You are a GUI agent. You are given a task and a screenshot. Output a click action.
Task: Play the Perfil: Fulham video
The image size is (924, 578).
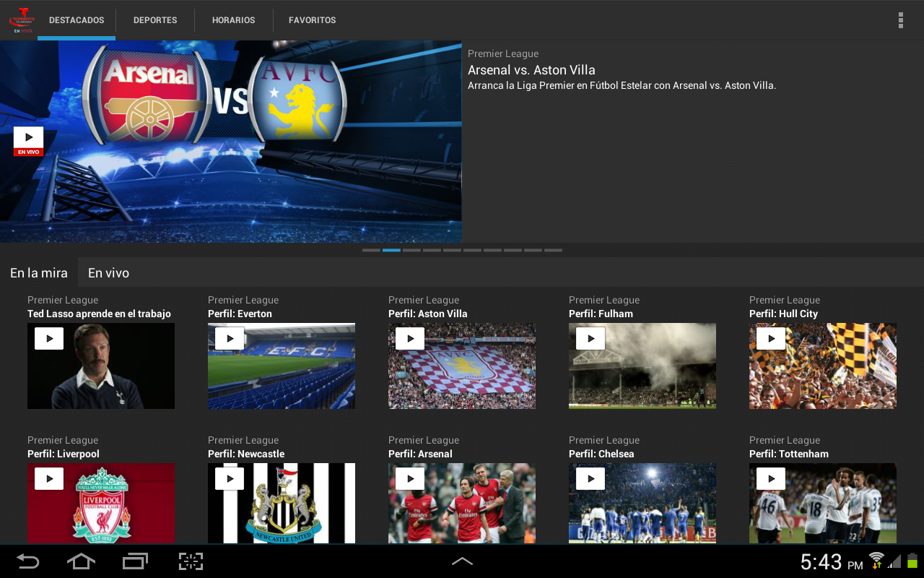[x=590, y=338]
